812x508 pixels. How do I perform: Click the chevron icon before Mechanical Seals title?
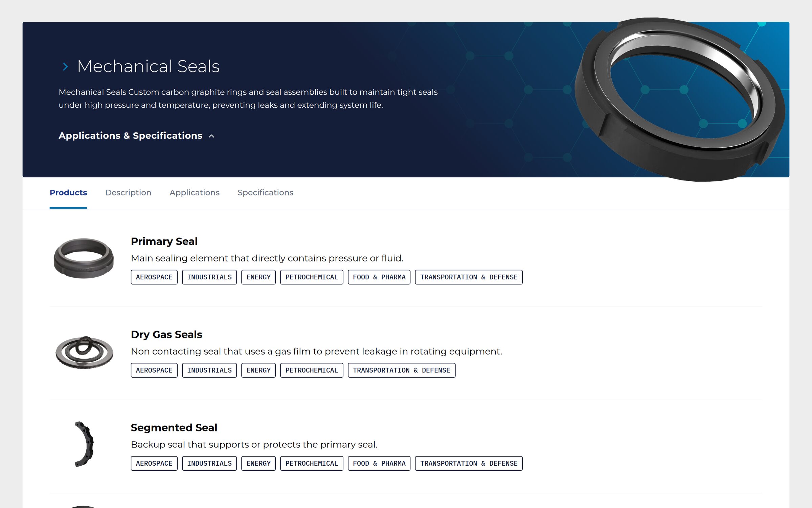65,67
